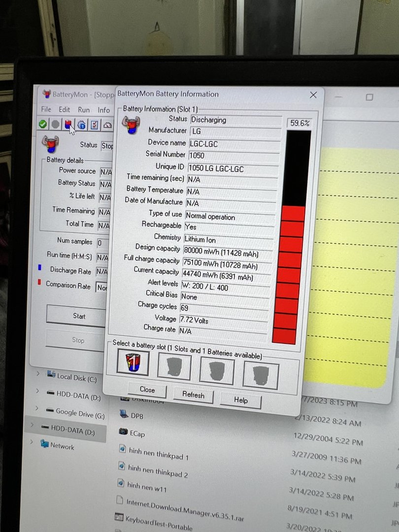
Task: Click the blue gear configuration toolbar icon
Action: (x=81, y=125)
